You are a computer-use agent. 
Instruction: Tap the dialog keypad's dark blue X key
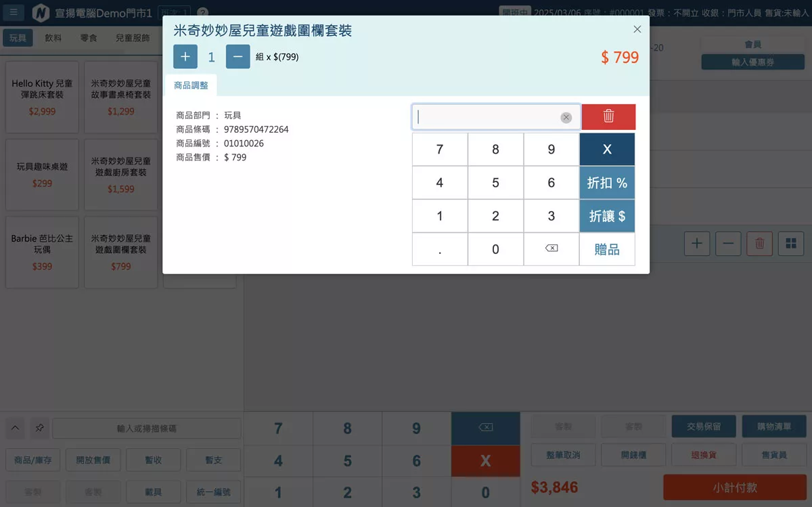pos(607,150)
